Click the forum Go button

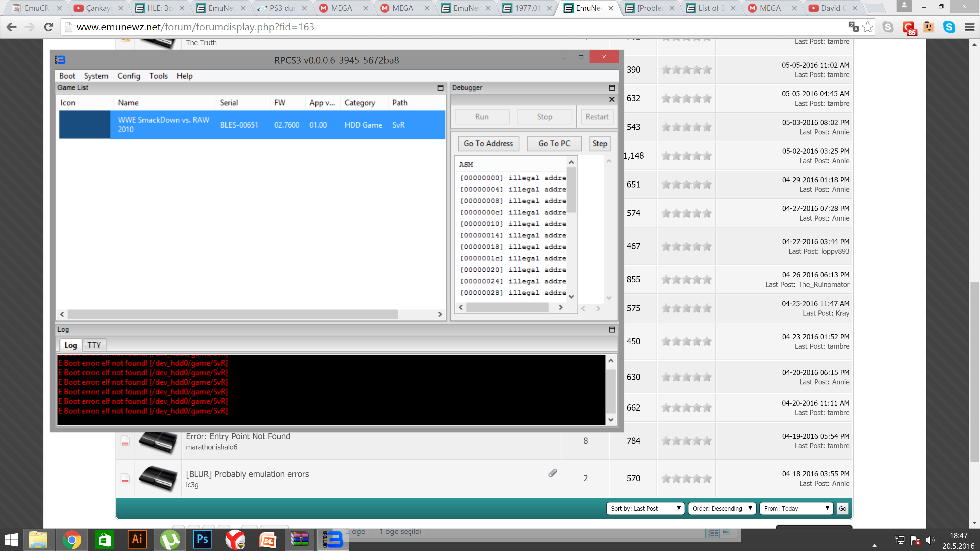842,508
